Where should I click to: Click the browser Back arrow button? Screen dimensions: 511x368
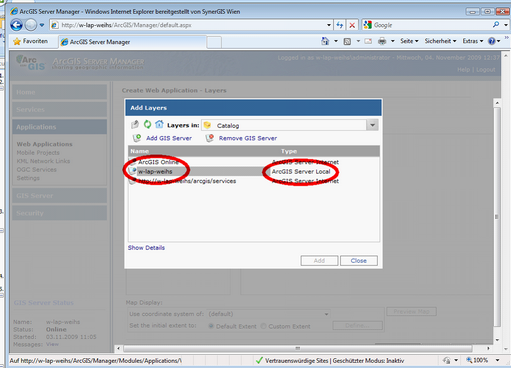[16, 25]
